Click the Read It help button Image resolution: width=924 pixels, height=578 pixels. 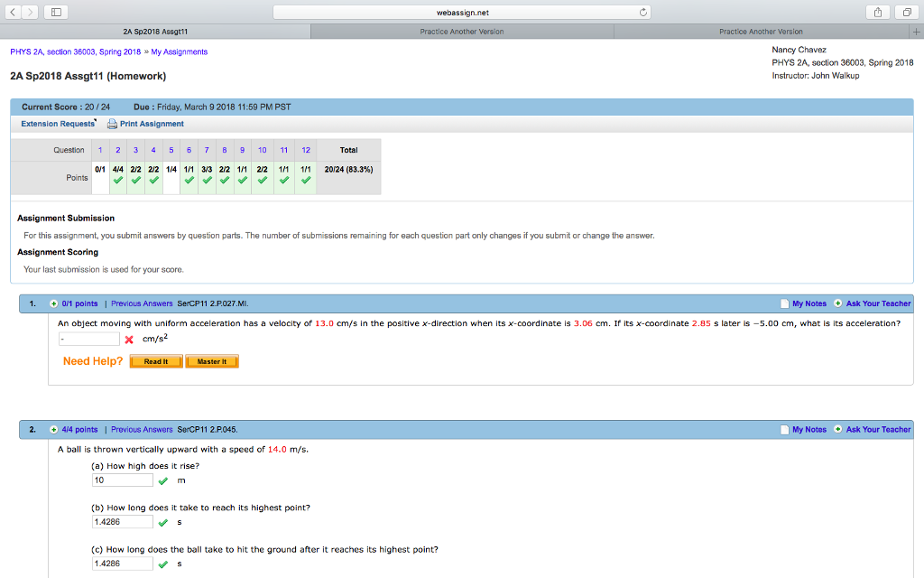[156, 361]
